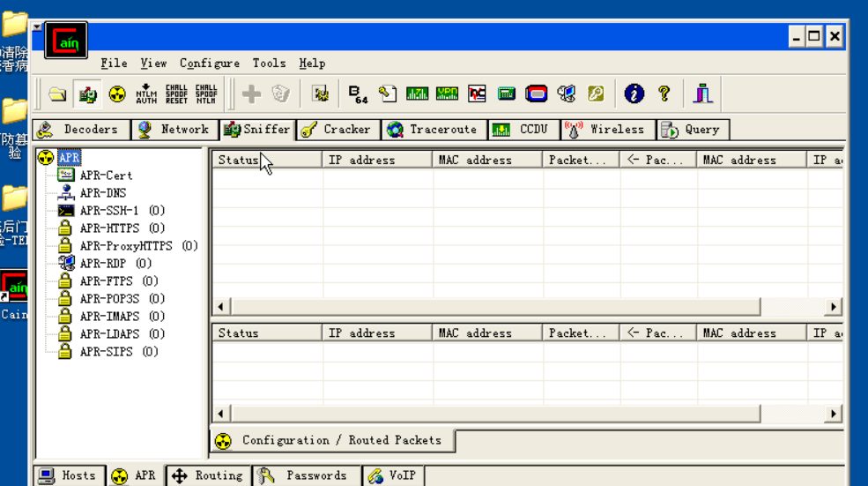Select APR-ProxyHTTPS (0) tree item

click(138, 245)
